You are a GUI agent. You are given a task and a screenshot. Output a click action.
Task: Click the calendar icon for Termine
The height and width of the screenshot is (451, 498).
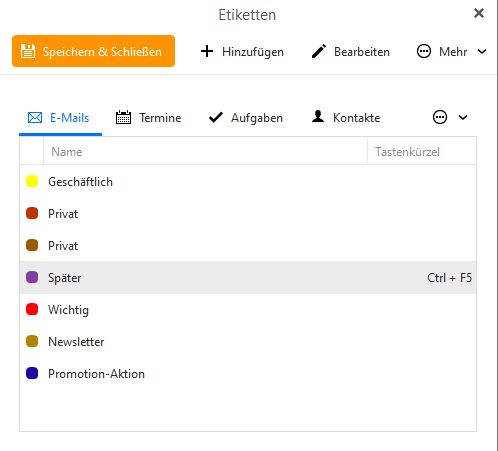123,117
